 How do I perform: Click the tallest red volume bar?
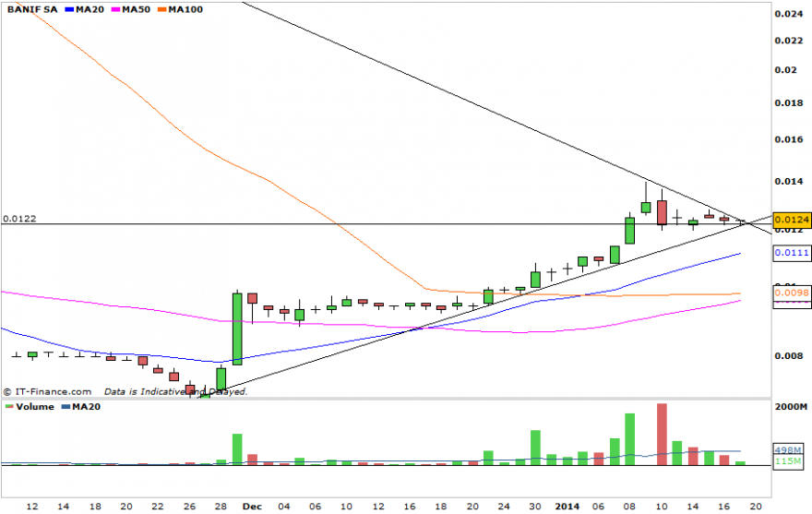click(662, 435)
